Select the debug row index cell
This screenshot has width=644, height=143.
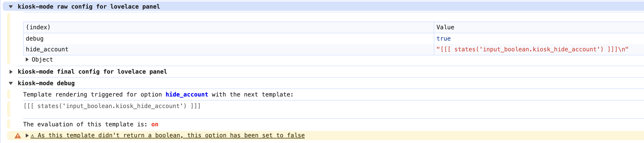point(35,39)
